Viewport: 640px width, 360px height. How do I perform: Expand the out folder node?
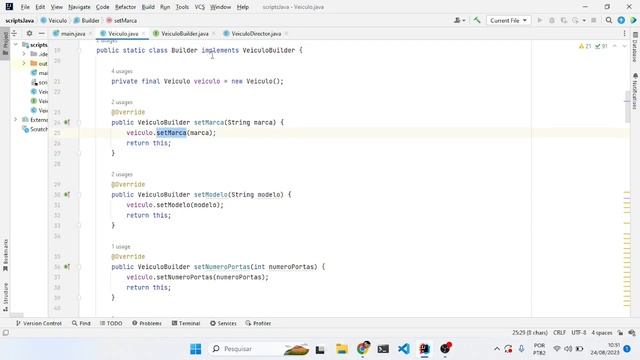[x=24, y=63]
